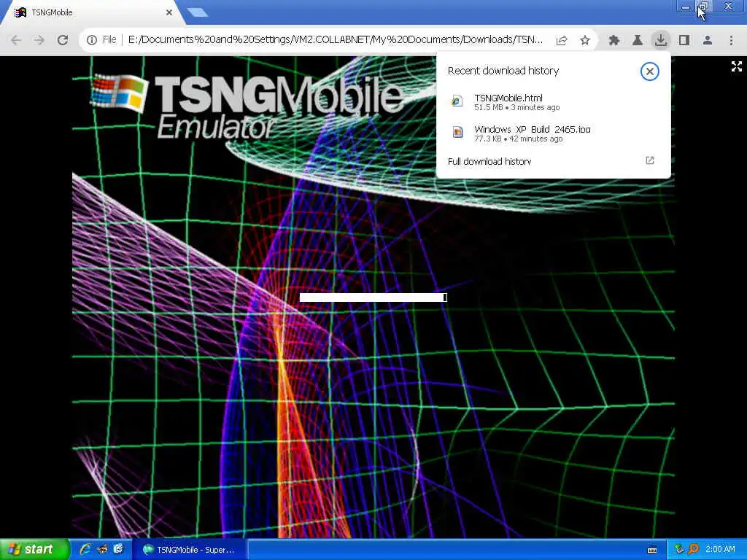747x560 pixels.
Task: Go back to the previous page
Action: click(16, 40)
